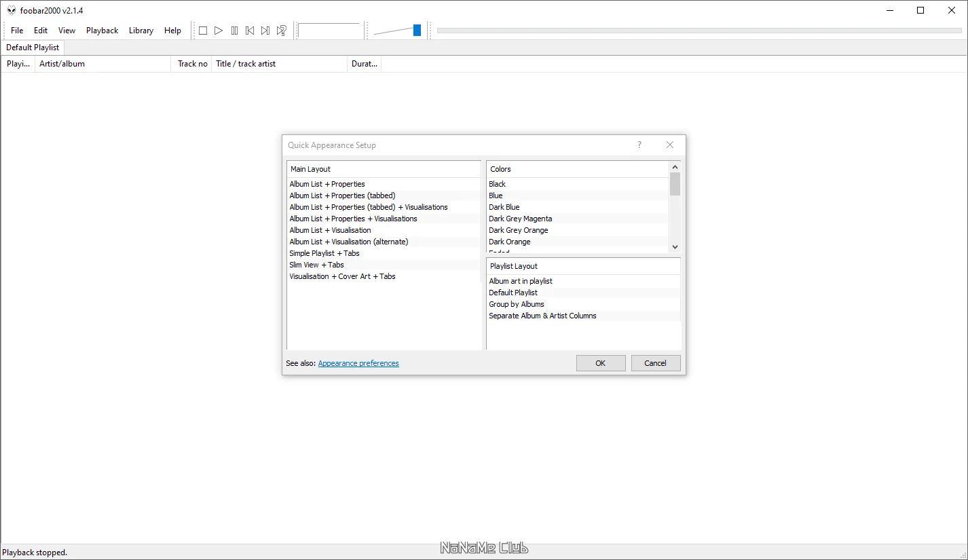Click the Colors list scroll up arrow
Screen dimensions: 968x560
click(x=675, y=167)
